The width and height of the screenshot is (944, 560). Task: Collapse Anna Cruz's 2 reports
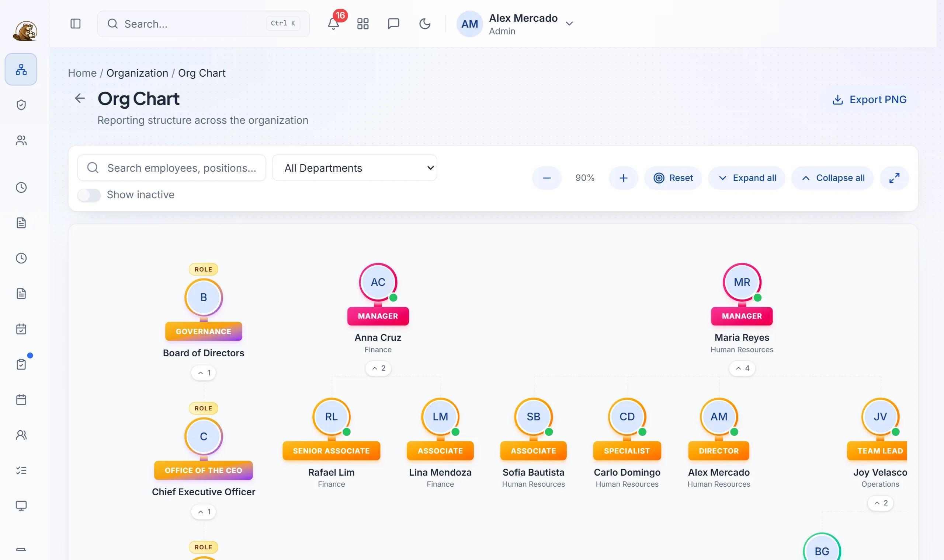pyautogui.click(x=378, y=368)
